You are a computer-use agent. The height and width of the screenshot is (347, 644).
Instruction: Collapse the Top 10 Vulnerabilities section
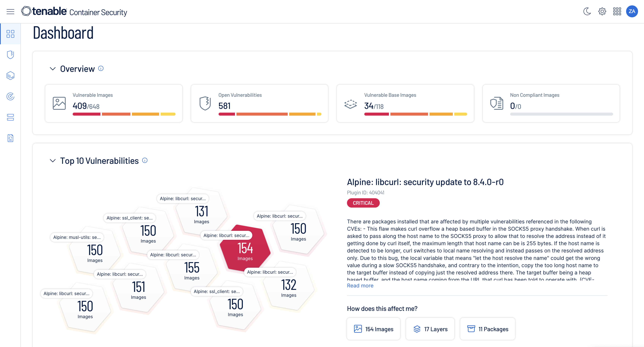[x=52, y=161]
